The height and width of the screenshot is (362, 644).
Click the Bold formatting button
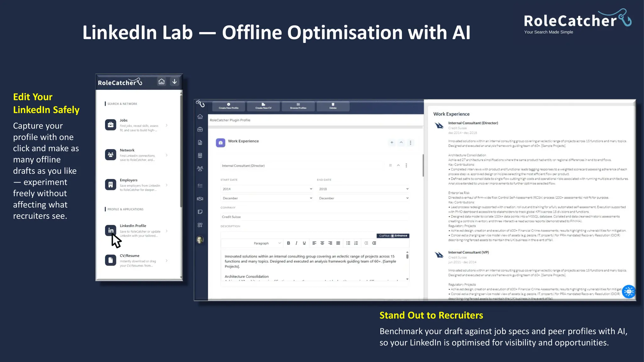click(288, 243)
